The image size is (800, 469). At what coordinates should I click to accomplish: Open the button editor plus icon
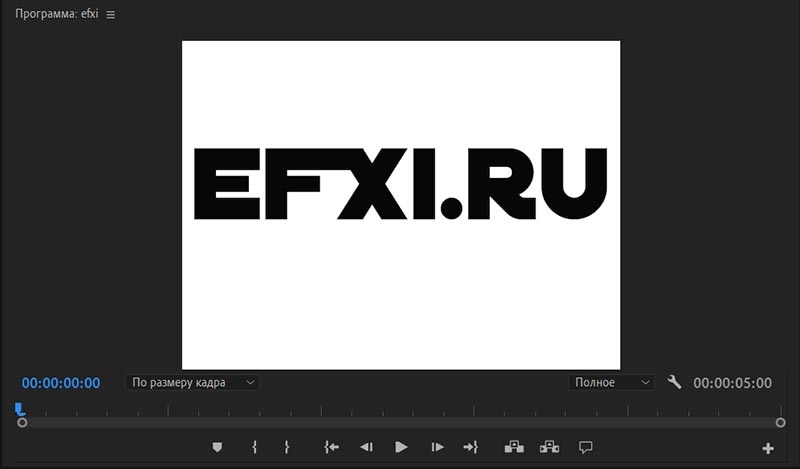[768, 449]
